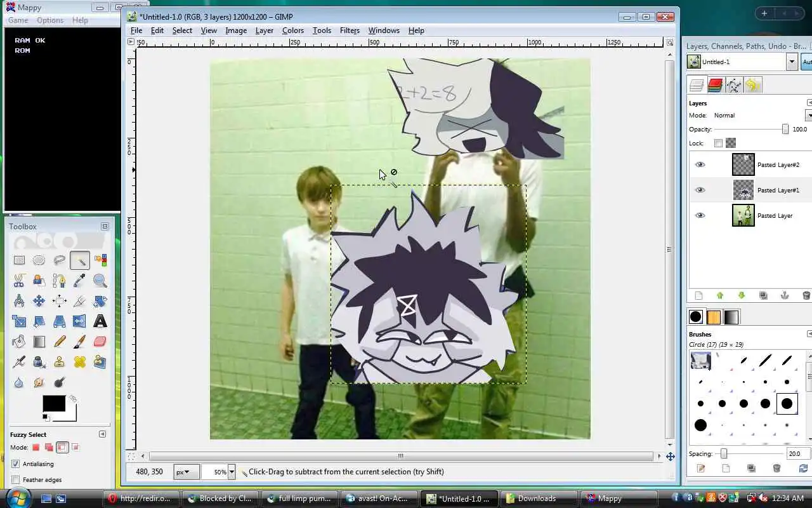Select the Move tool
This screenshot has width=812, height=508.
[39, 301]
